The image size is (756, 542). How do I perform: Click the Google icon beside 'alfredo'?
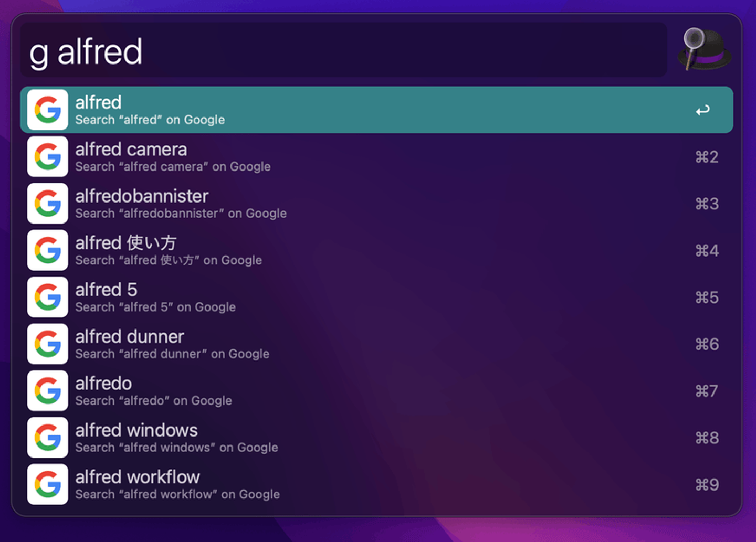(48, 391)
